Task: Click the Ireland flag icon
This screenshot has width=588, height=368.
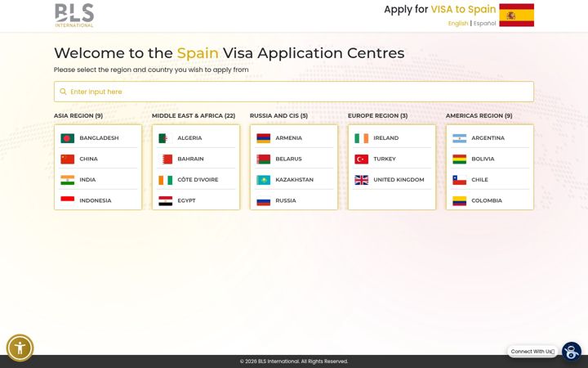Action: click(362, 138)
